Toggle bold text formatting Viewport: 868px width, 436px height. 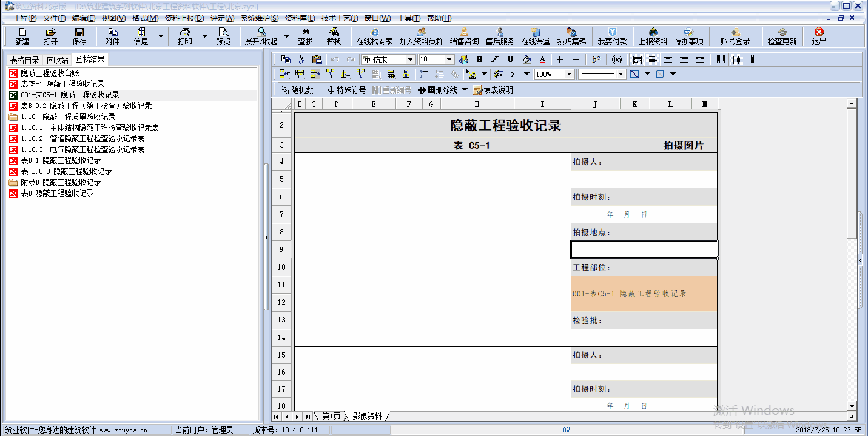tap(479, 60)
